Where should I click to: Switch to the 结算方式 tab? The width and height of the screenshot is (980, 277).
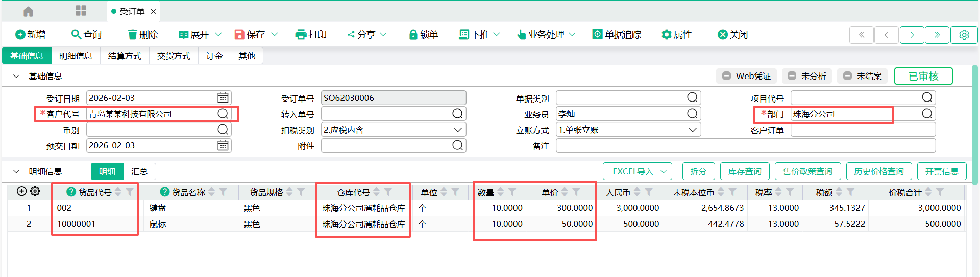click(x=125, y=56)
